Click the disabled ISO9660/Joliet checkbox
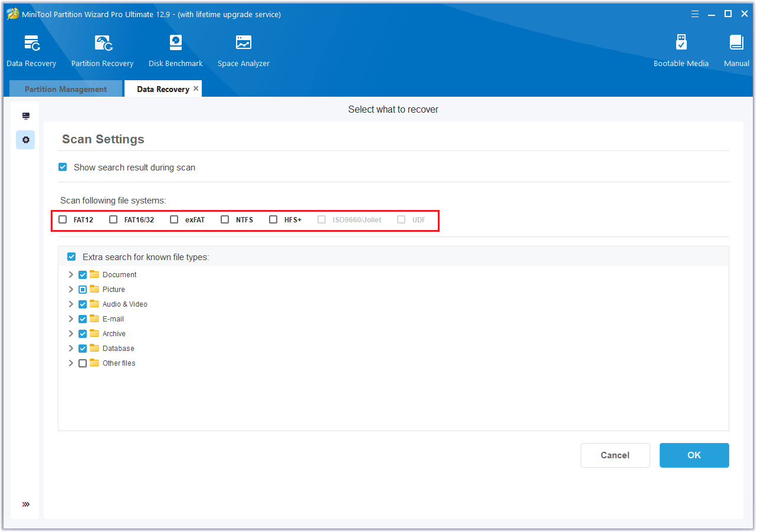Screen dimensions: 757x532 (322, 219)
